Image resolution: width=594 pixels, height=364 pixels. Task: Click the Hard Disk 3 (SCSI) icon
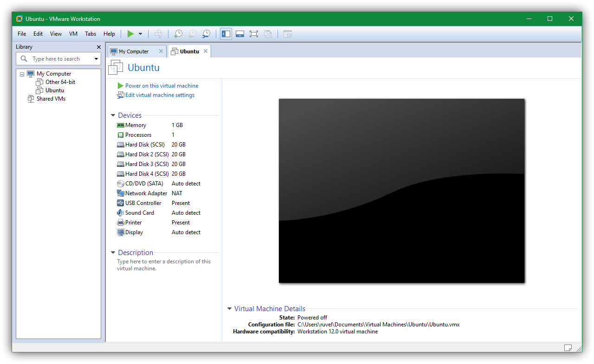[121, 164]
